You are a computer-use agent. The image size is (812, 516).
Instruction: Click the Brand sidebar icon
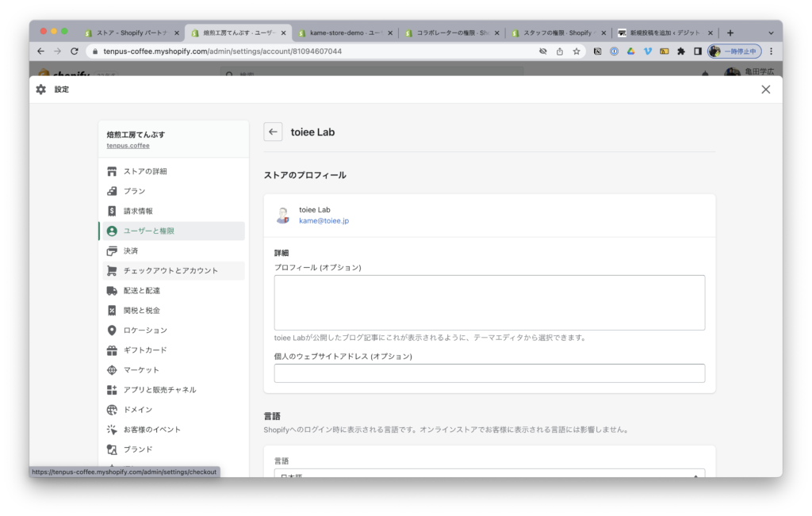tap(112, 449)
